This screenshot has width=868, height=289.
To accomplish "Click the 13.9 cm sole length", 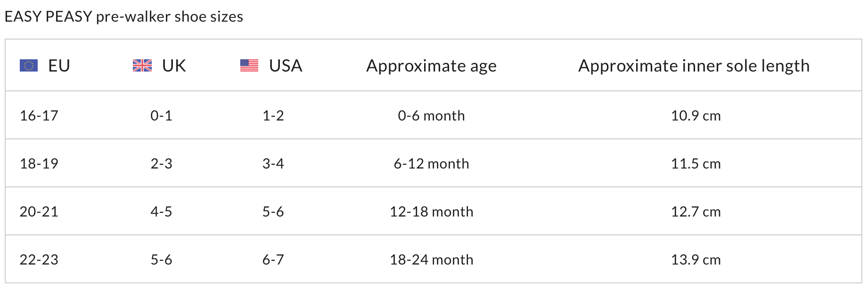I will [696, 260].
